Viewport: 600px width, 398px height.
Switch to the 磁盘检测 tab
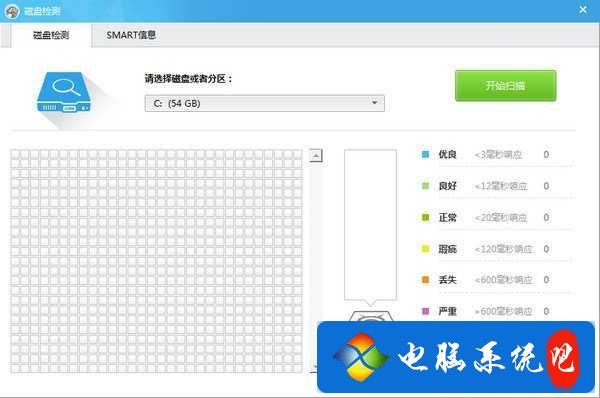pyautogui.click(x=51, y=35)
